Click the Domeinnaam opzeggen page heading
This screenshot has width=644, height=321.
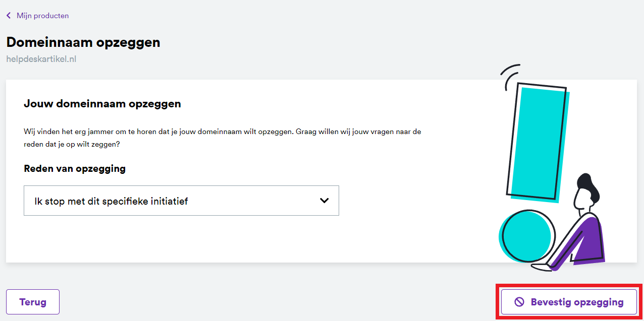tap(83, 42)
